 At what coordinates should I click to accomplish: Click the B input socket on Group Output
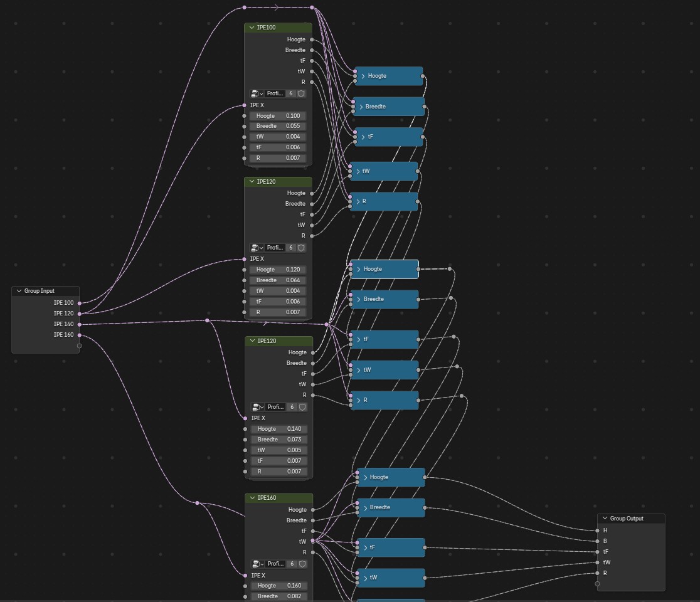(597, 541)
